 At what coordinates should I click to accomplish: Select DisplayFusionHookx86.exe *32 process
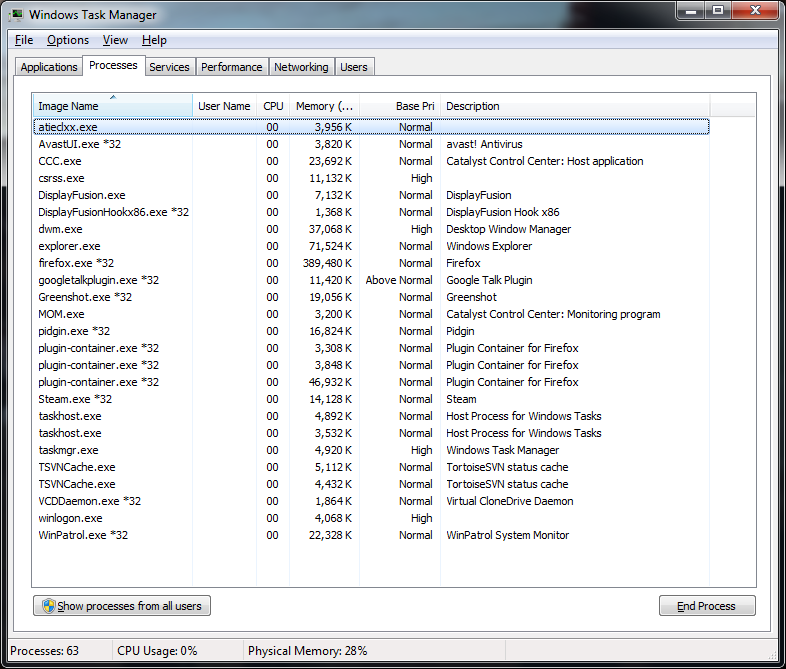pyautogui.click(x=371, y=212)
